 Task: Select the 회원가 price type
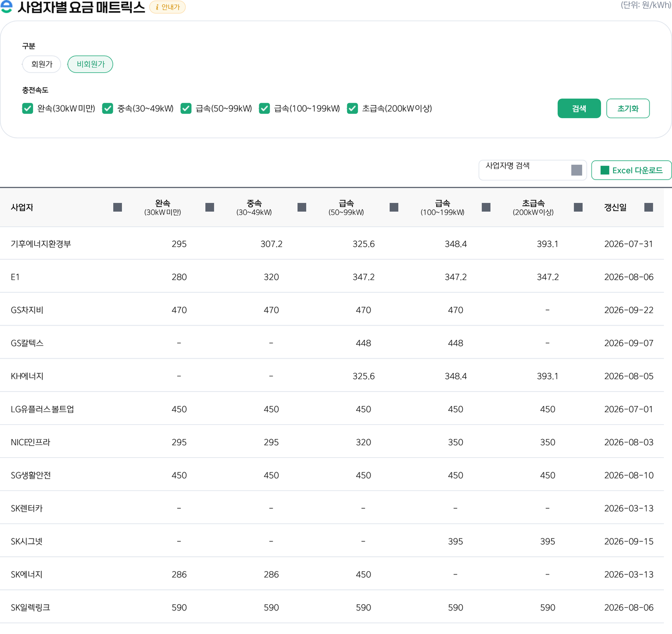pos(42,64)
